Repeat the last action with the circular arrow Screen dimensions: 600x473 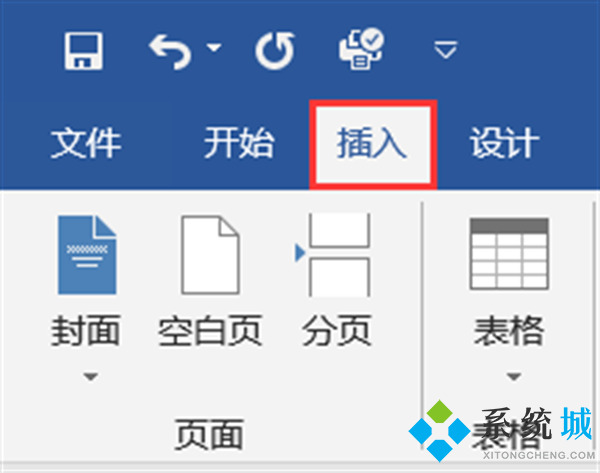(276, 51)
